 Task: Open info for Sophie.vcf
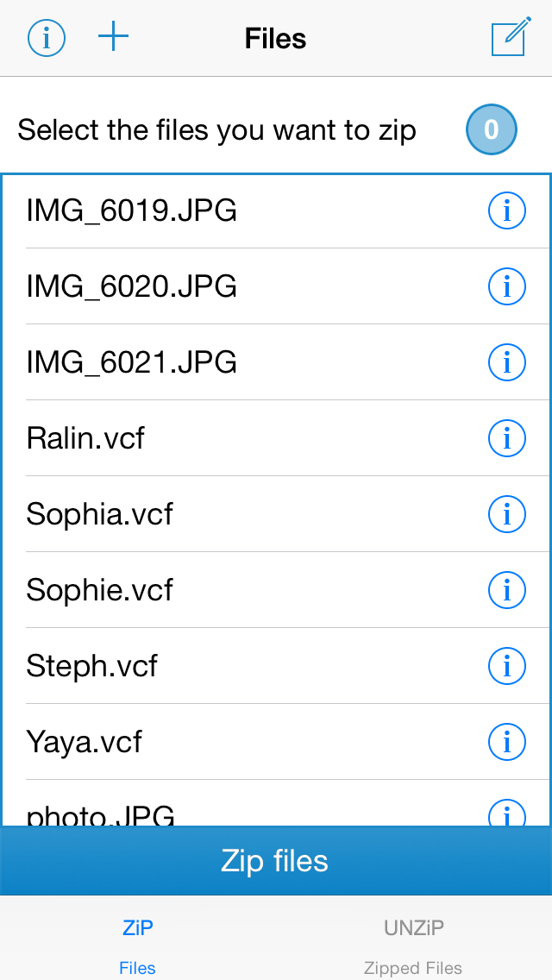506,590
